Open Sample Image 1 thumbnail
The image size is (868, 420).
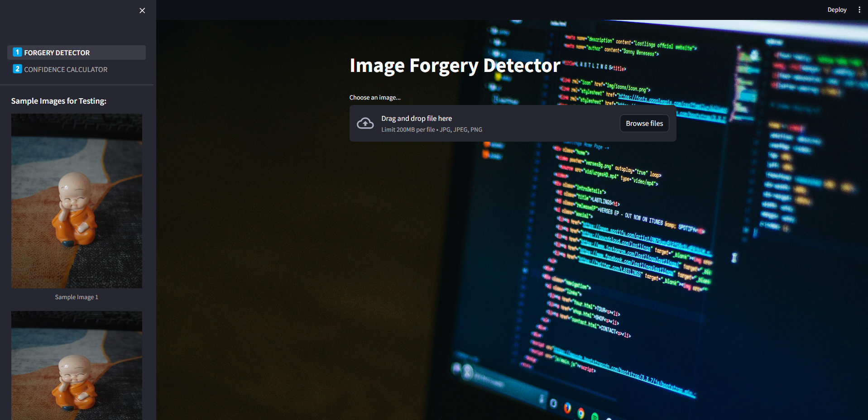tap(76, 200)
